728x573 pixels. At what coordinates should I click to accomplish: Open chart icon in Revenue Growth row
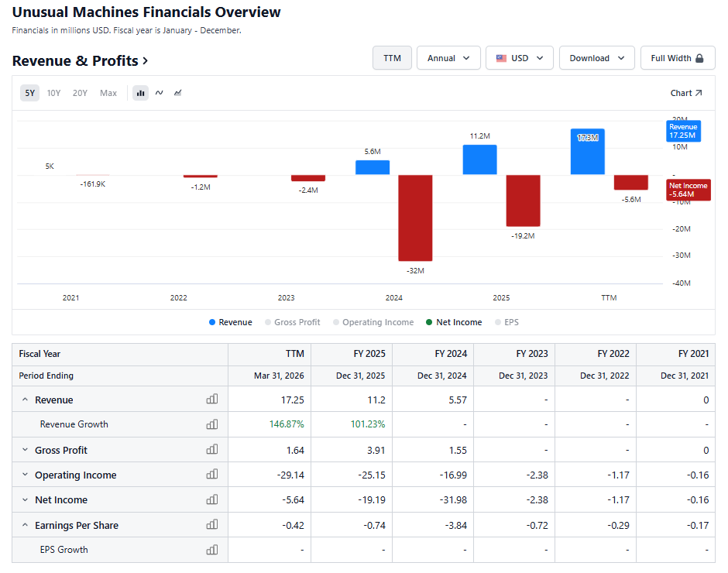(x=212, y=424)
